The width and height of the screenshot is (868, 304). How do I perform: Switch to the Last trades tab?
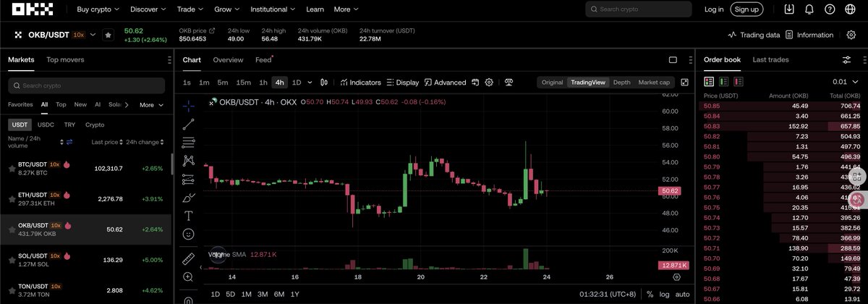(x=770, y=60)
